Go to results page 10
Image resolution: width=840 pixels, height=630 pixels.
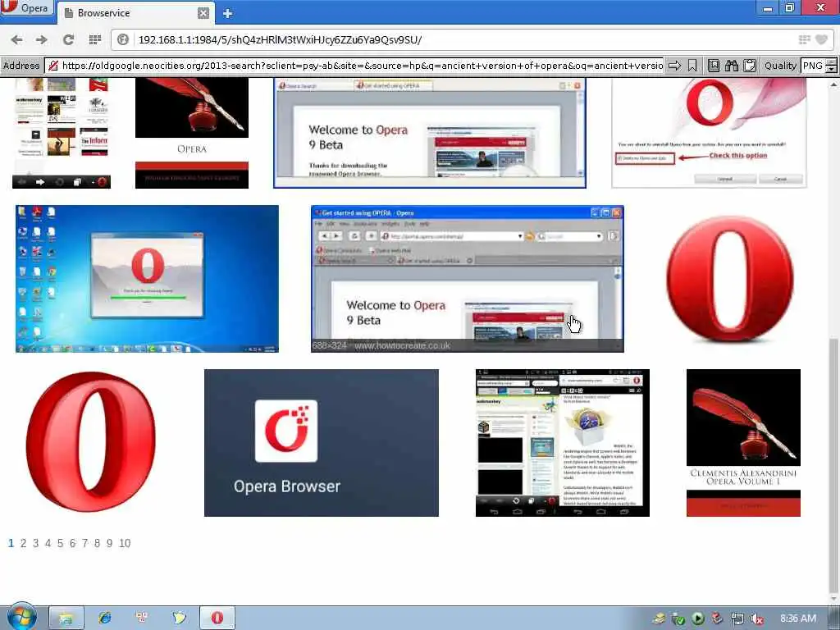[x=125, y=543]
